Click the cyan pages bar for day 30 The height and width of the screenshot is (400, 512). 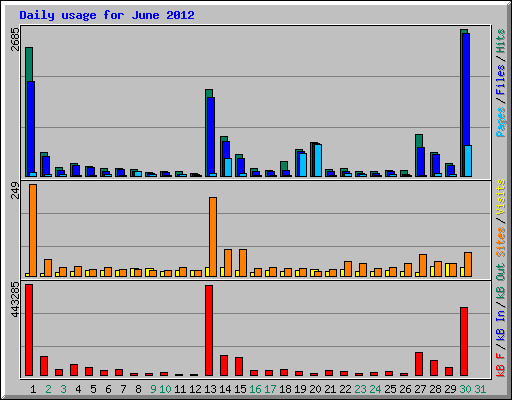468,161
